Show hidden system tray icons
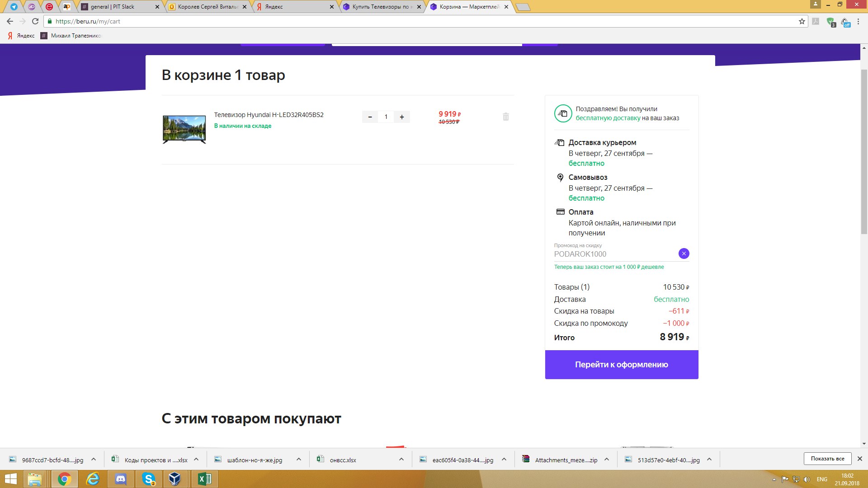The width and height of the screenshot is (868, 488). [774, 479]
